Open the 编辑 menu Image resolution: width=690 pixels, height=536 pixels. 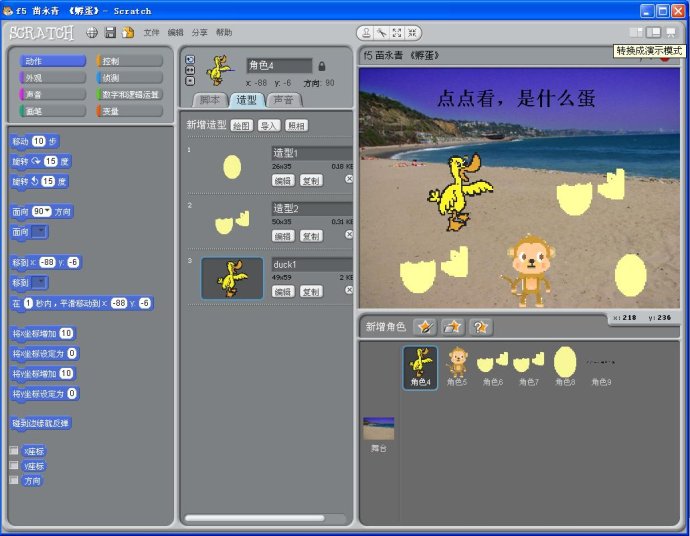(175, 33)
